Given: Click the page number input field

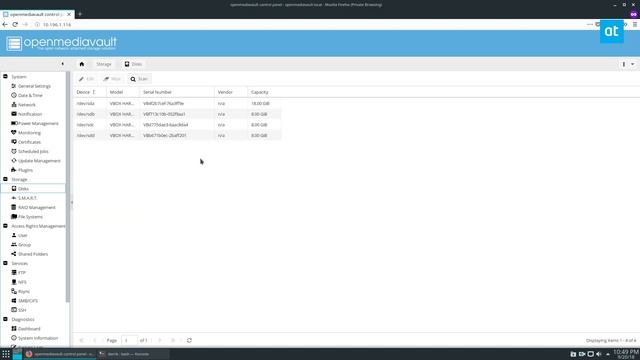Looking at the screenshot, I should click(129, 340).
